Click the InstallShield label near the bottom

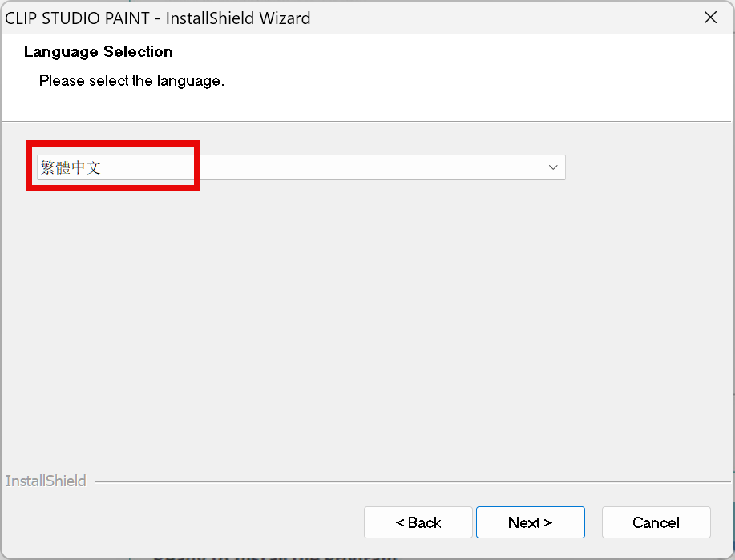(46, 481)
